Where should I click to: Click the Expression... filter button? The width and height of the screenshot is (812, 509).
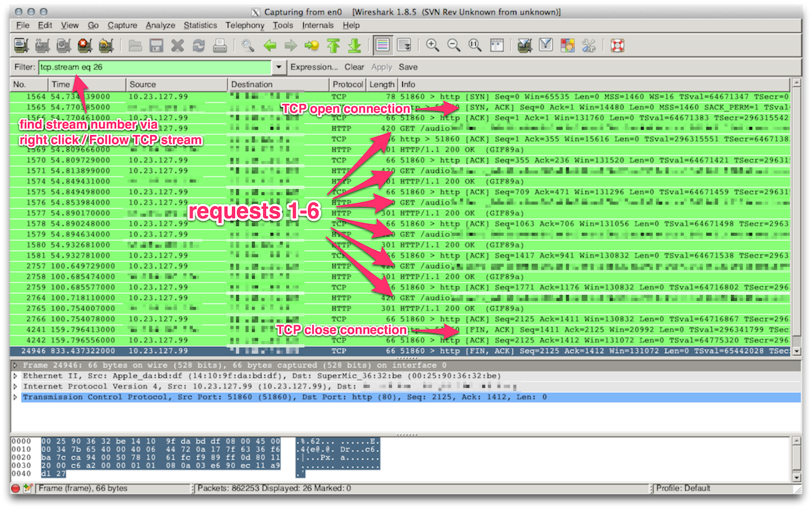coord(314,67)
